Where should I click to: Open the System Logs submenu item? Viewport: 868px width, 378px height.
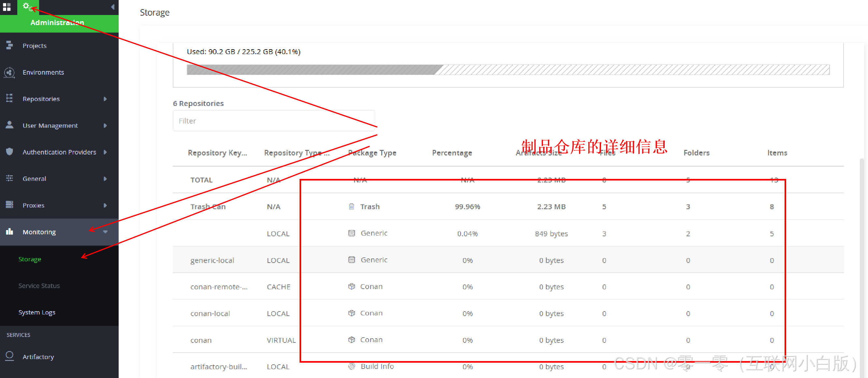pos(37,312)
